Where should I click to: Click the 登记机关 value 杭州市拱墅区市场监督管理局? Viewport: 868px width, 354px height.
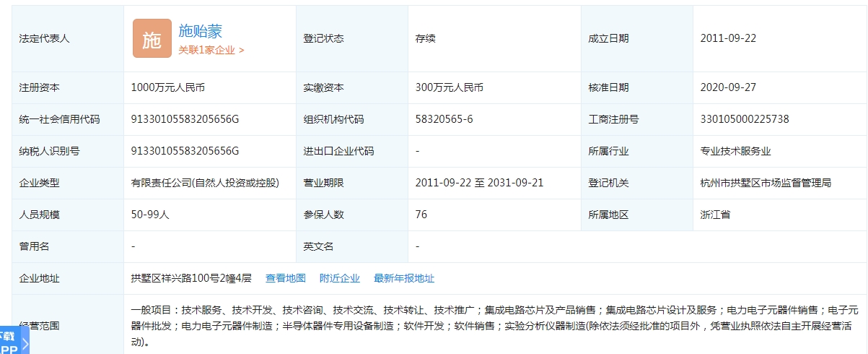tap(766, 183)
